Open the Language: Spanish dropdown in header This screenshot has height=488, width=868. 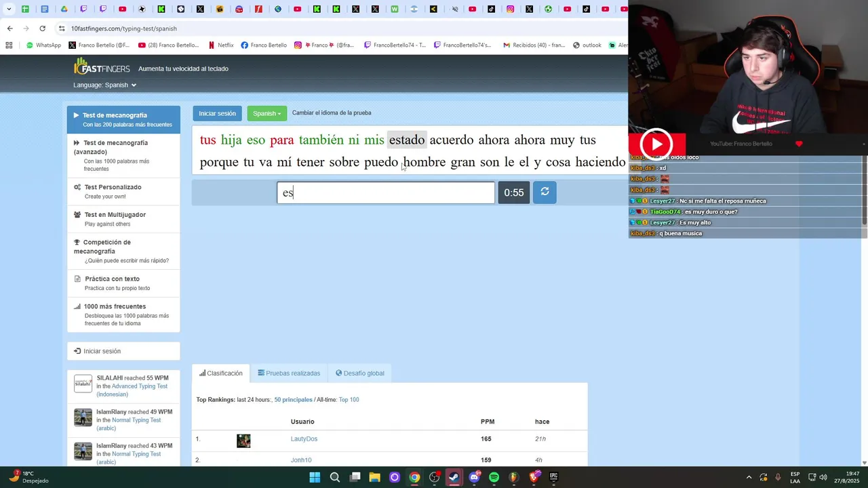105,85
